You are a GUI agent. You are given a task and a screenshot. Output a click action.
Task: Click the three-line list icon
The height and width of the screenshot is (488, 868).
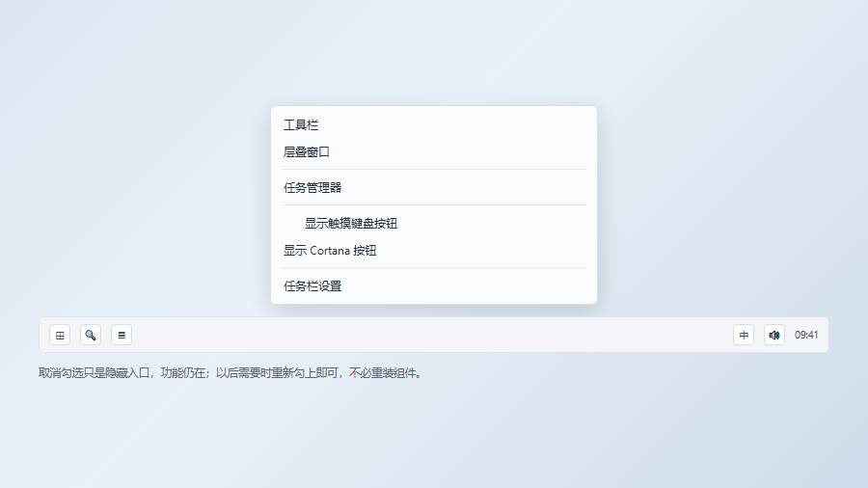(x=122, y=335)
